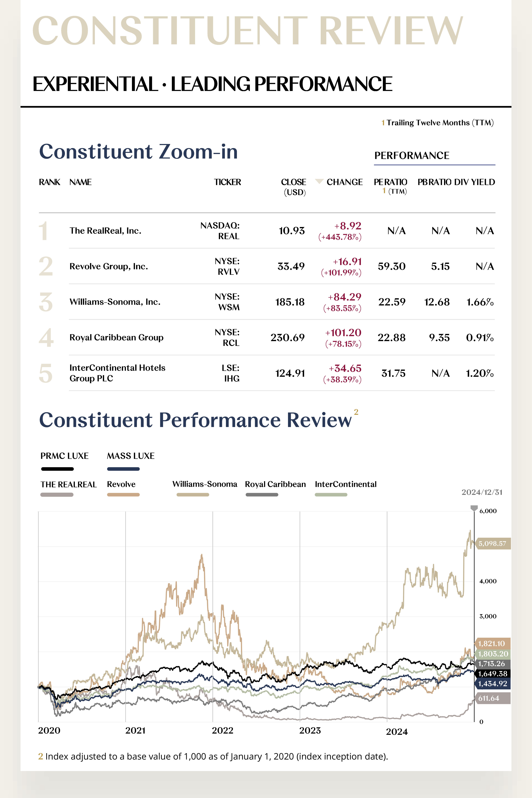The image size is (532, 798).
Task: Click the Revolve legend color swatch
Action: pos(123,495)
